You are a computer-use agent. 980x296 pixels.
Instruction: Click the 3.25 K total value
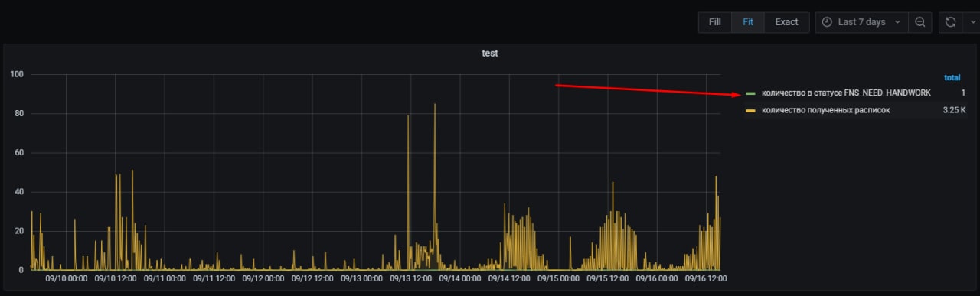pos(954,111)
